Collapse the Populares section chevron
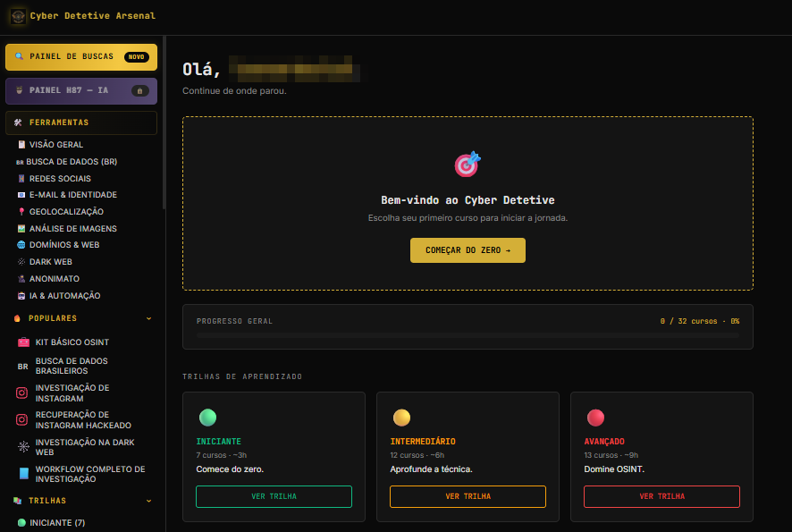This screenshot has width=792, height=532. (x=148, y=318)
